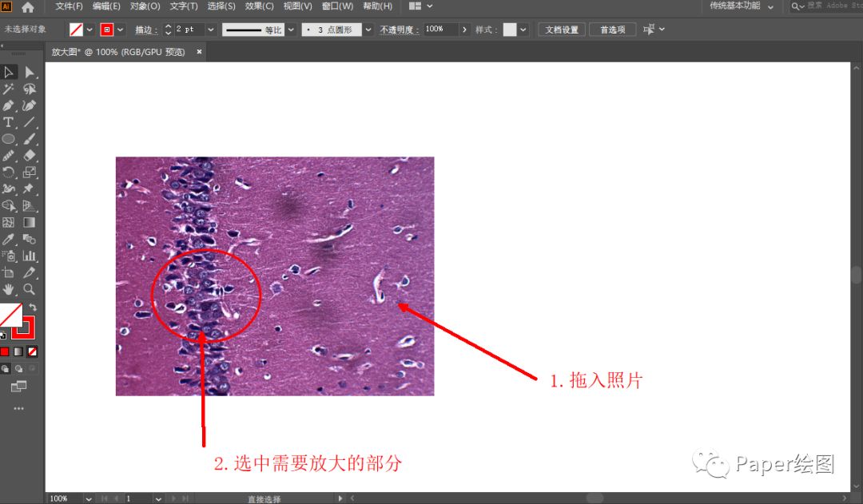Switch drawing mode at toolbar bottom

tap(18, 369)
